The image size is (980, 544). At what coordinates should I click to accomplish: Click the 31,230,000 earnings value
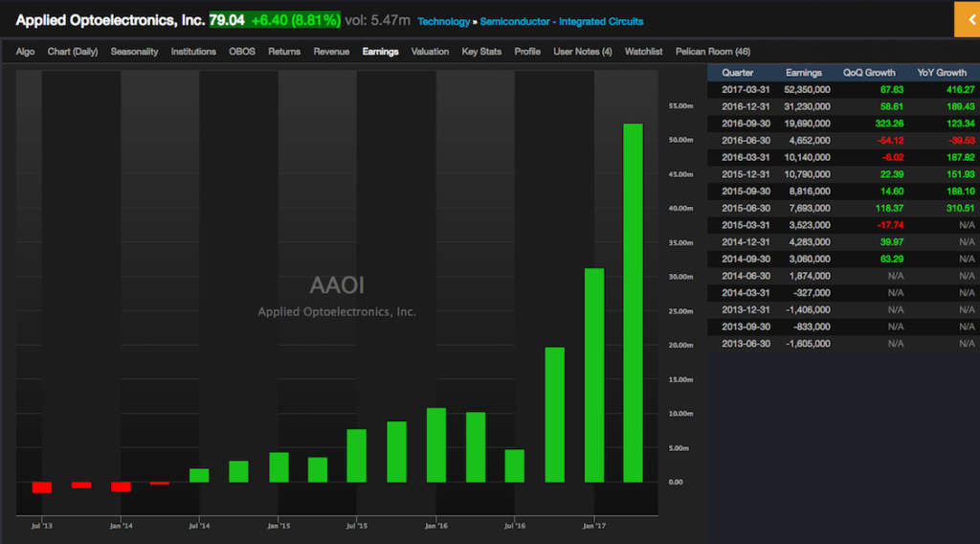click(x=807, y=106)
